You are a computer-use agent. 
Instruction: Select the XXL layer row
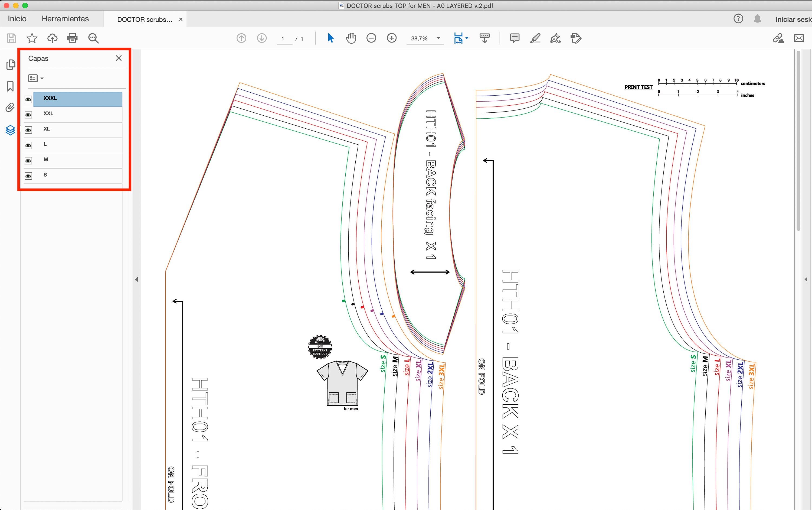click(78, 115)
